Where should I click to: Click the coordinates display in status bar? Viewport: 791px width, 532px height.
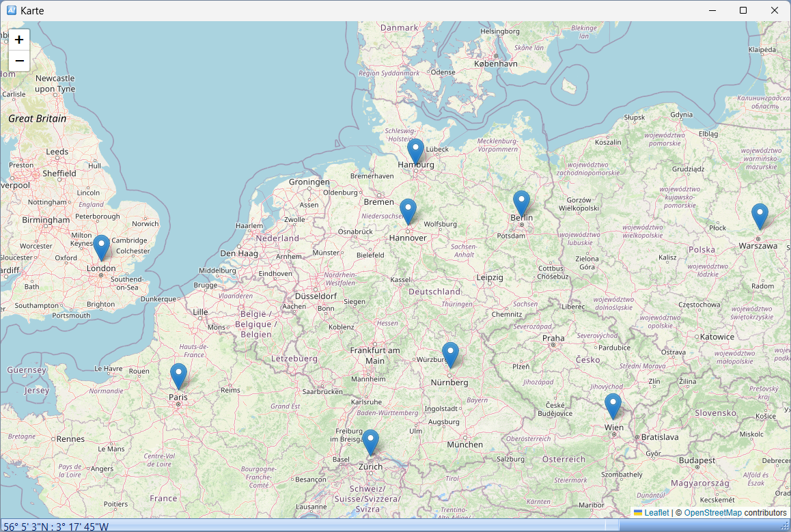(x=56, y=527)
